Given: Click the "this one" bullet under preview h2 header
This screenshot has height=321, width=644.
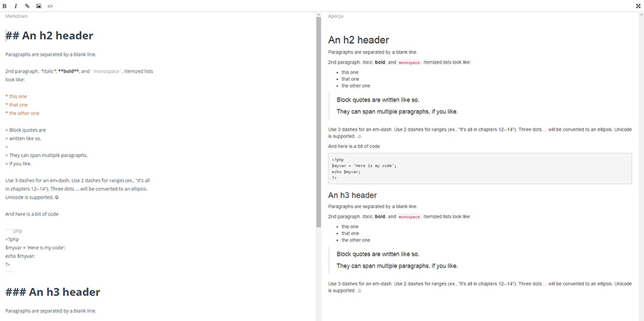Looking at the screenshot, I should coord(350,72).
